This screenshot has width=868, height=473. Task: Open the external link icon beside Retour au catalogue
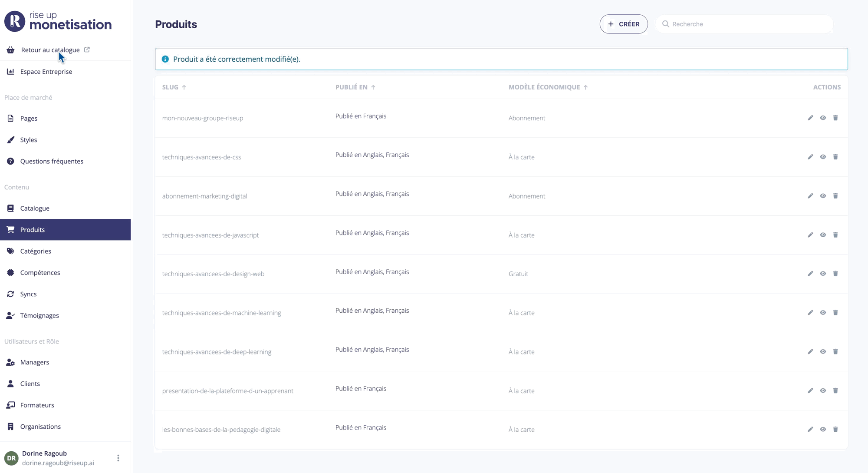pos(87,50)
